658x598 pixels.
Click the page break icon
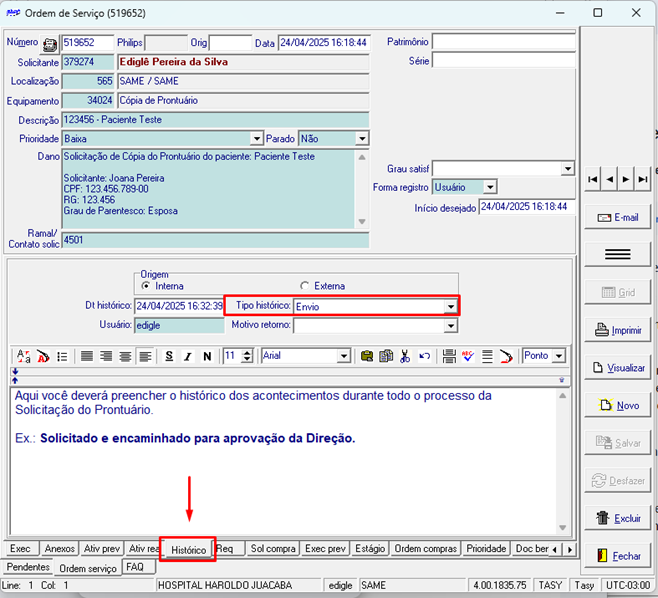(449, 357)
